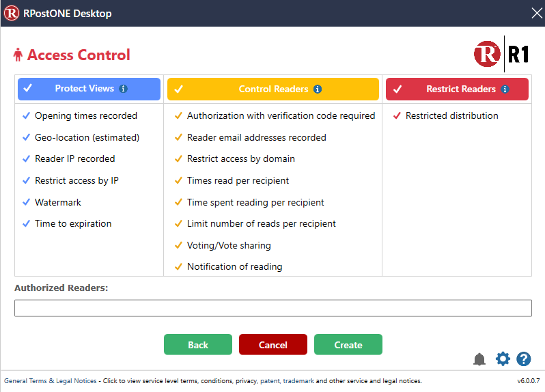Open help with the question mark icon

(524, 359)
